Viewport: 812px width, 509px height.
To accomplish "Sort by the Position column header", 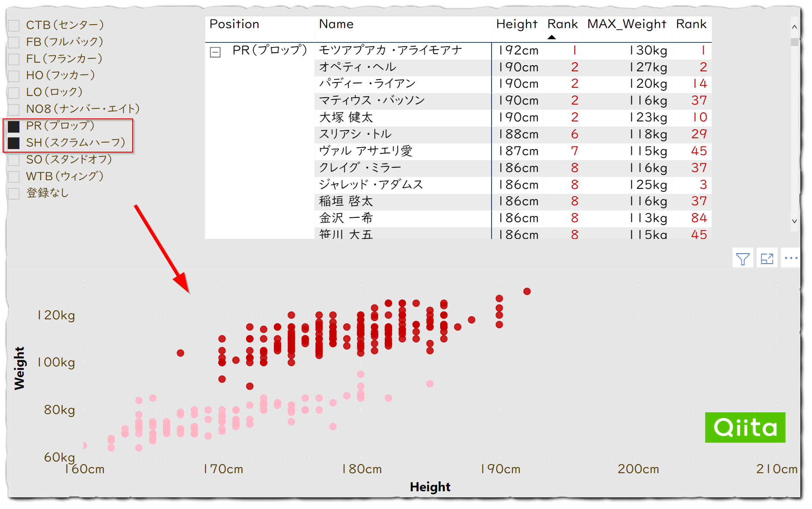I will click(x=235, y=25).
